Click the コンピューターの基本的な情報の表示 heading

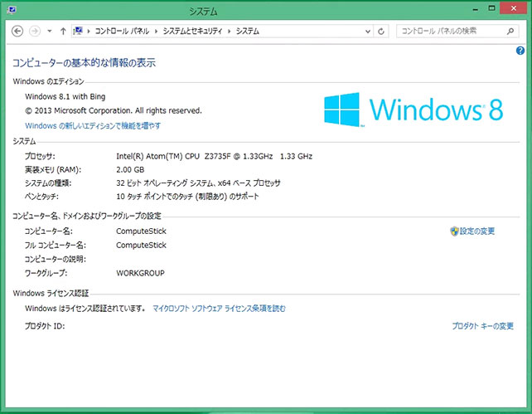click(84, 63)
